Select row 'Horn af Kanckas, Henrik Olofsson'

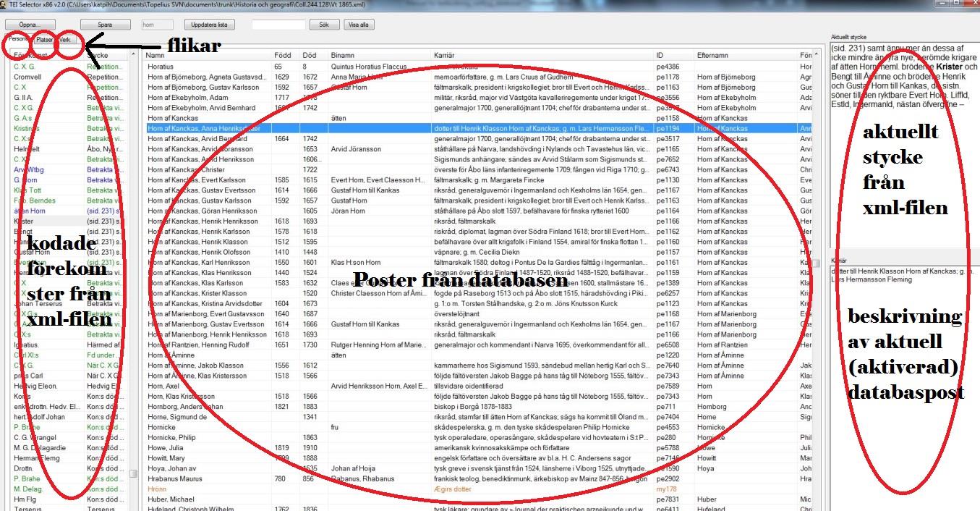point(477,252)
